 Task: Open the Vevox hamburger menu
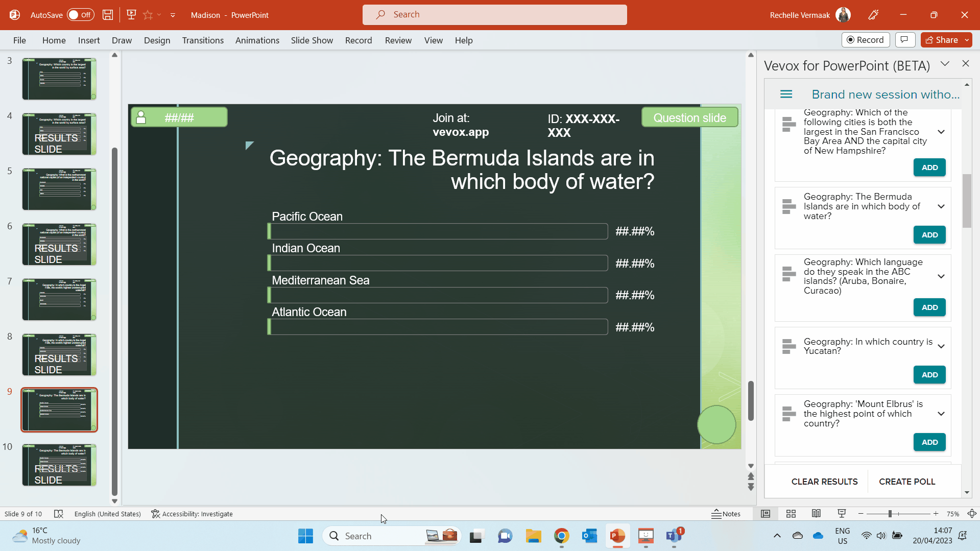pos(786,94)
